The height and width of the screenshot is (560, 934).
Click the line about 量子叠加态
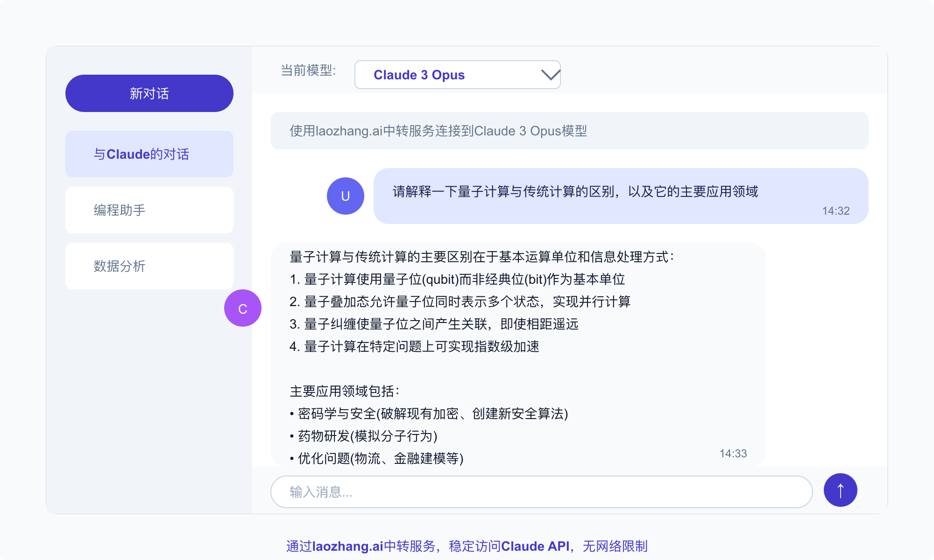click(460, 301)
